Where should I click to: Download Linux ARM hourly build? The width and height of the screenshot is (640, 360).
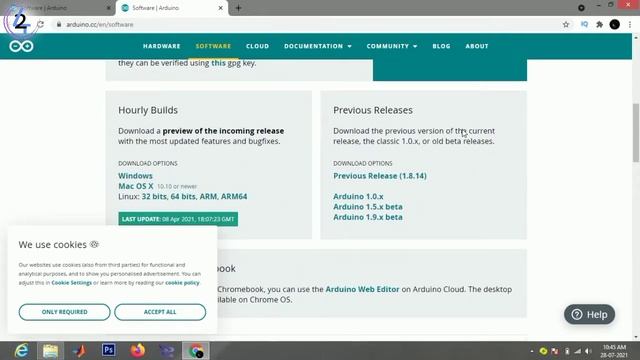point(208,196)
